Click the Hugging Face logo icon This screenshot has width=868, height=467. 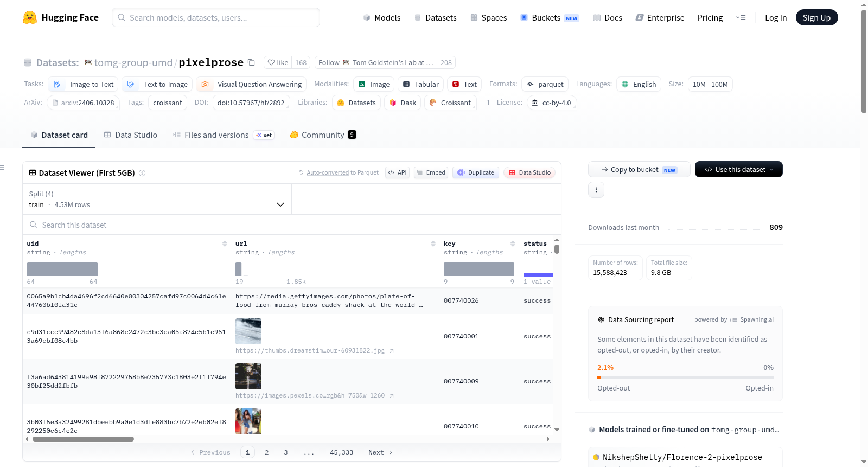pyautogui.click(x=30, y=17)
